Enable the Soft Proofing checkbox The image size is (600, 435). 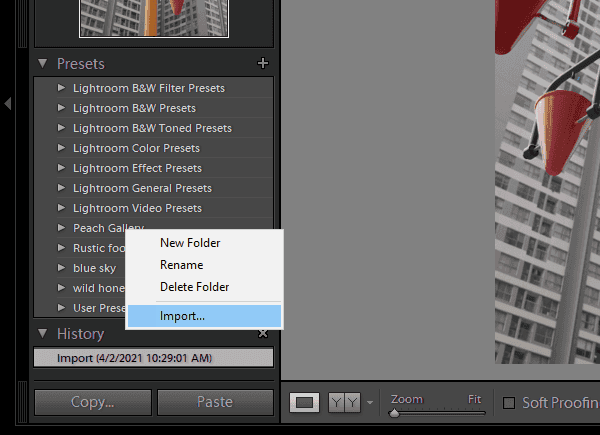pos(509,403)
